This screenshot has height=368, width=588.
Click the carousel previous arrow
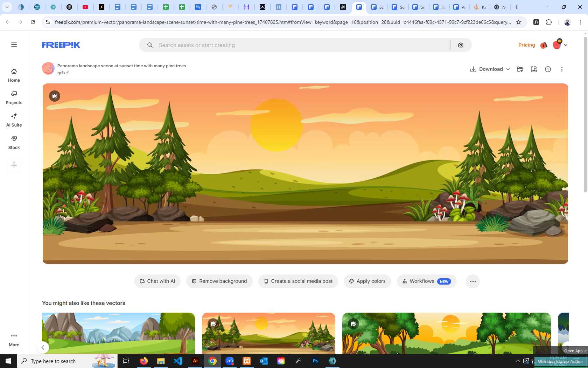43,347
